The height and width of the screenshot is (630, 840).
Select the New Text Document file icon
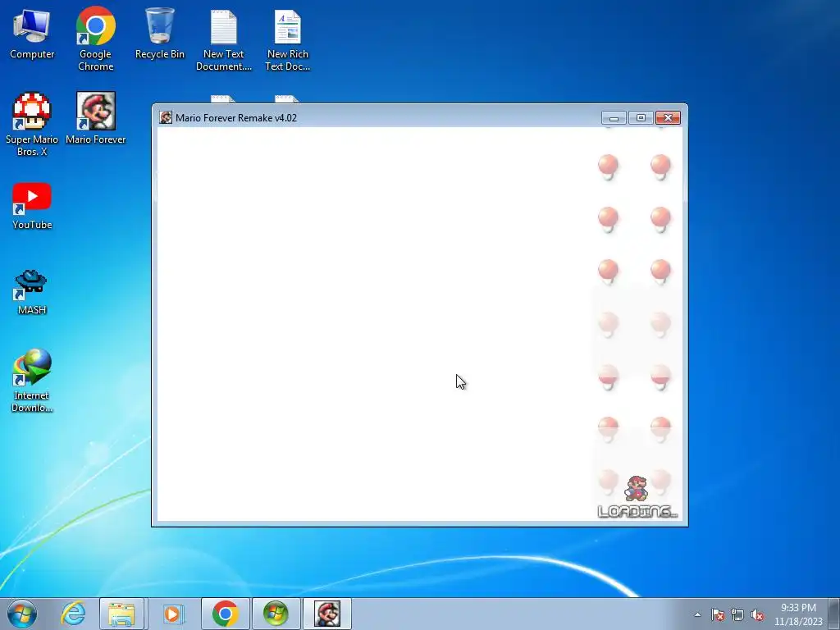[x=223, y=39]
